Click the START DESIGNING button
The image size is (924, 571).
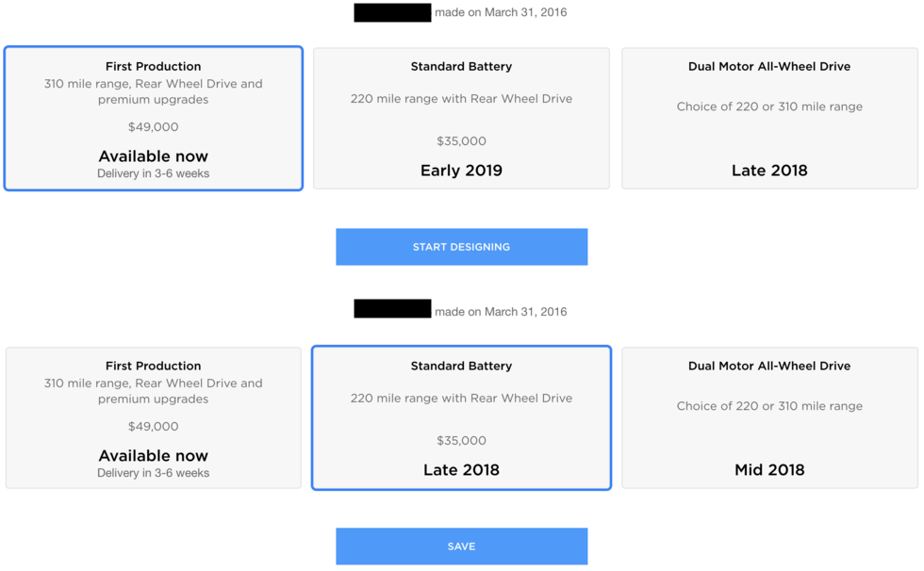(x=461, y=247)
